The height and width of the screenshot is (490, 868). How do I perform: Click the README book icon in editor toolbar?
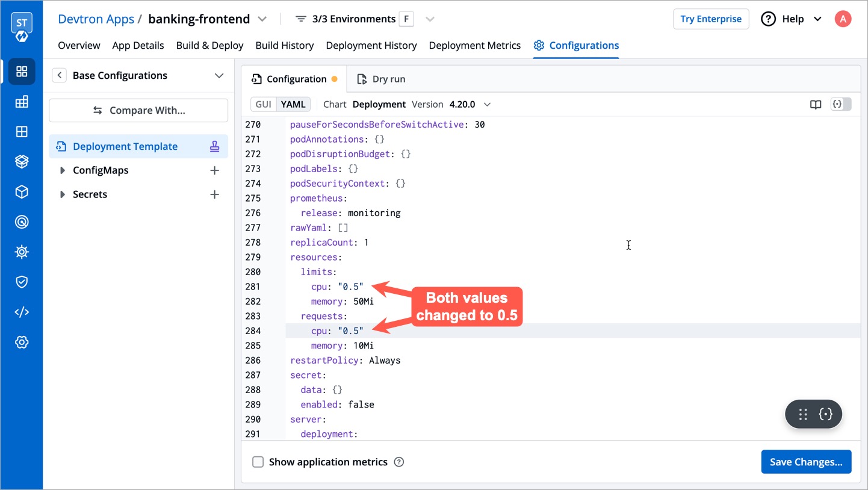816,104
